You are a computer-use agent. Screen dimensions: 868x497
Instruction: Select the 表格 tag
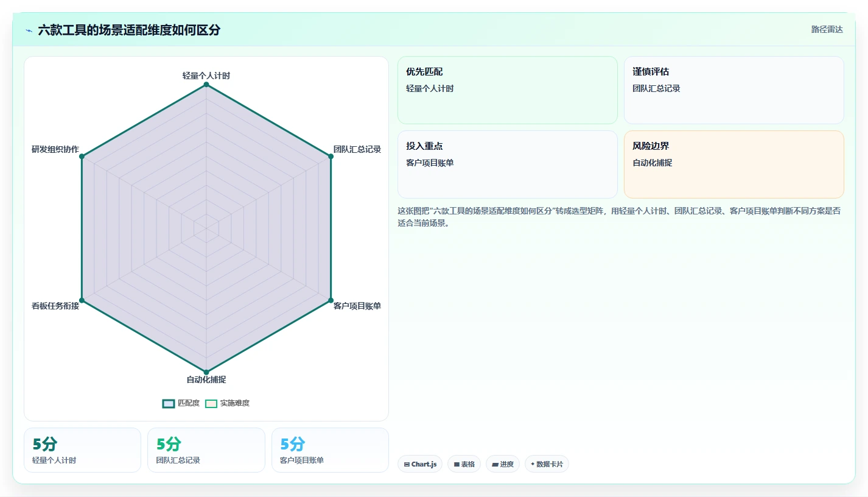(464, 464)
